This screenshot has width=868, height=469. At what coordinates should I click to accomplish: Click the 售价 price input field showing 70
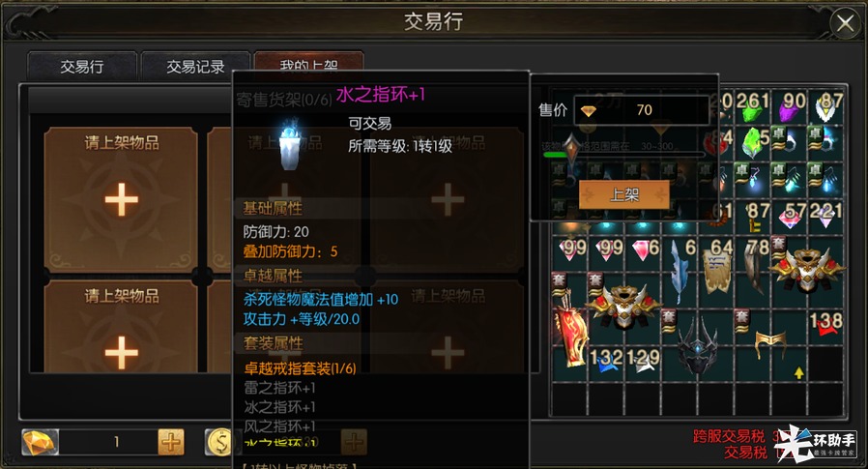pos(642,110)
